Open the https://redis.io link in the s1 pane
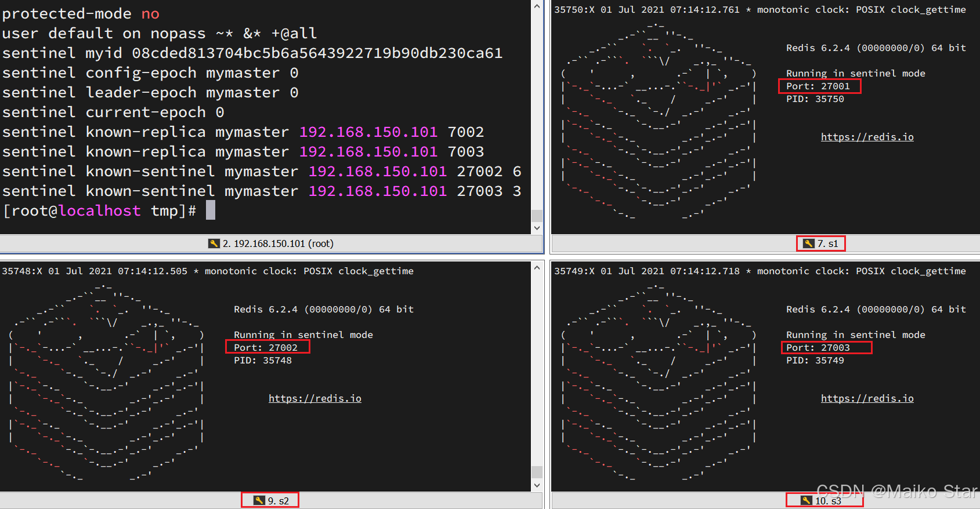Viewport: 980px width, 509px height. (x=867, y=137)
